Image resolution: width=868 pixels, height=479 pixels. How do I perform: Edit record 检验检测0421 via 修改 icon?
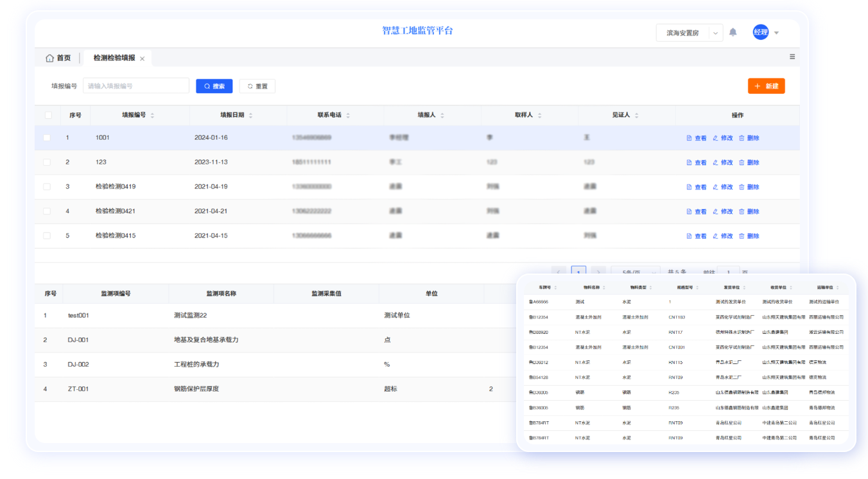pos(715,211)
